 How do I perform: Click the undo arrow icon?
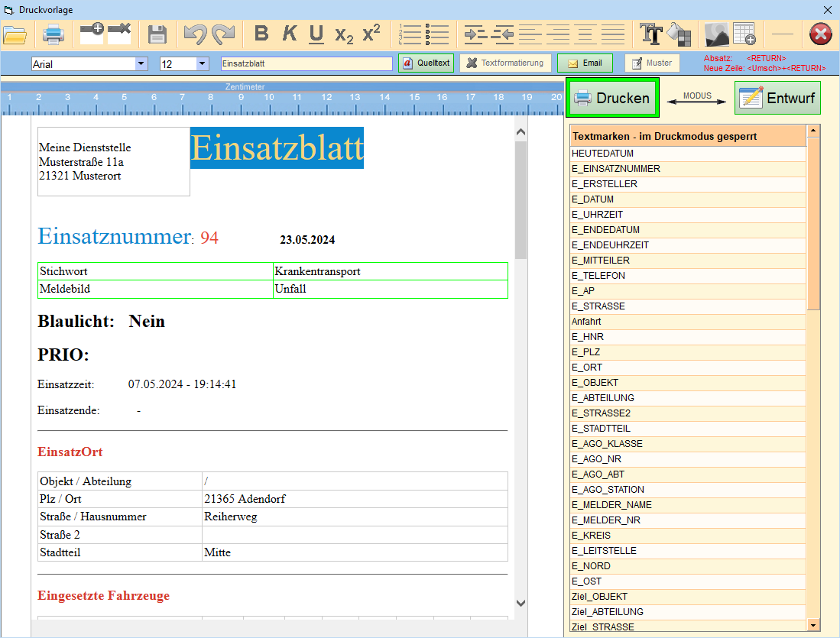(195, 34)
